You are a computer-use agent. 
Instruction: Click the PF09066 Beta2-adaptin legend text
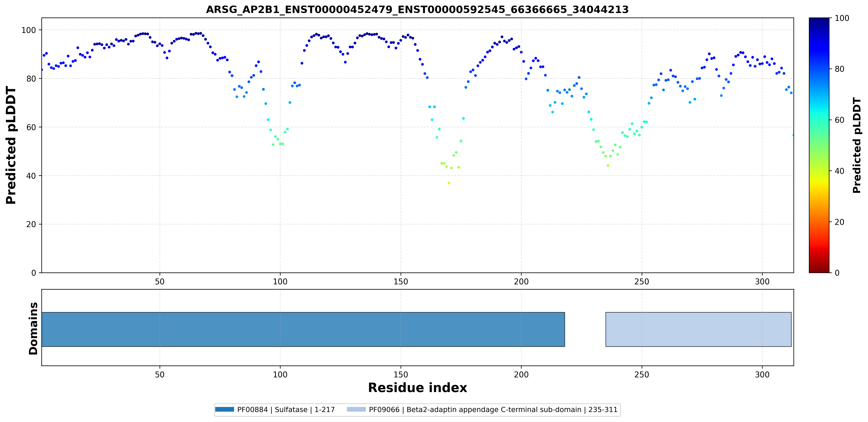[x=493, y=410]
